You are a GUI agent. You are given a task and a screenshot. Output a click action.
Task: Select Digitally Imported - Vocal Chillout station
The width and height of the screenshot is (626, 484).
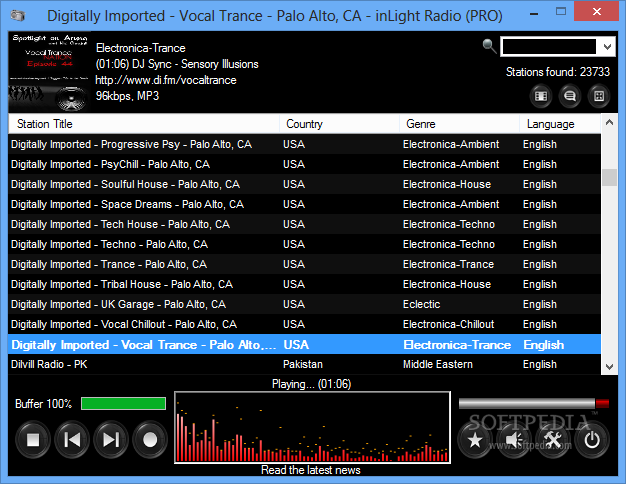coord(304,324)
